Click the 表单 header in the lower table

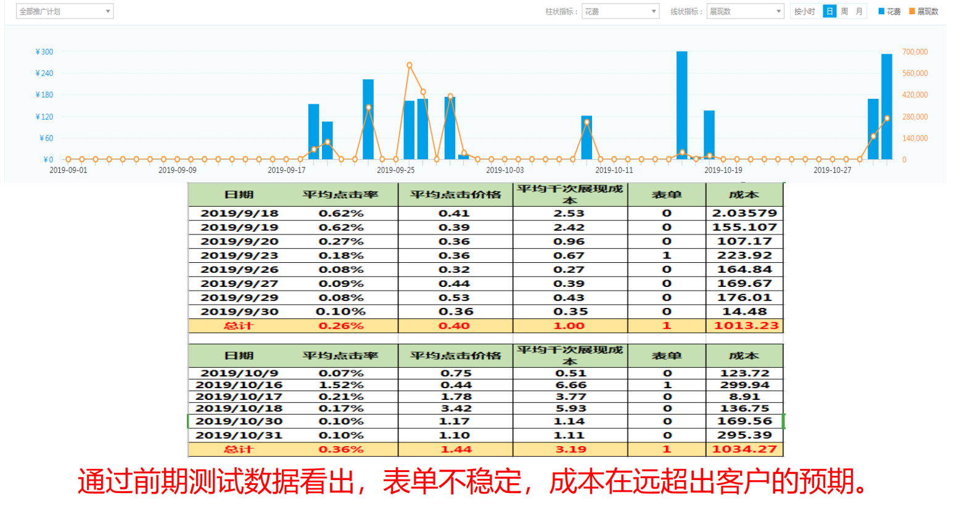[667, 355]
